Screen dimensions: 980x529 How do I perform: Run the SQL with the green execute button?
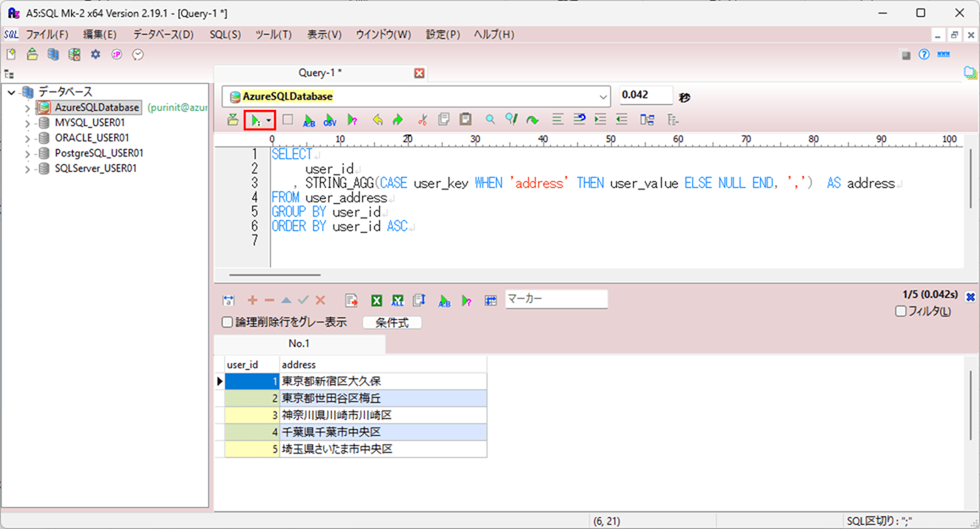click(x=255, y=120)
